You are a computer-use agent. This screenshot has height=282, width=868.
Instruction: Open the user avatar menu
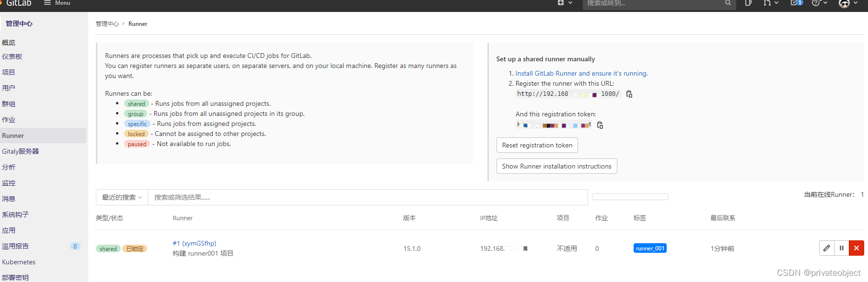(x=848, y=3)
